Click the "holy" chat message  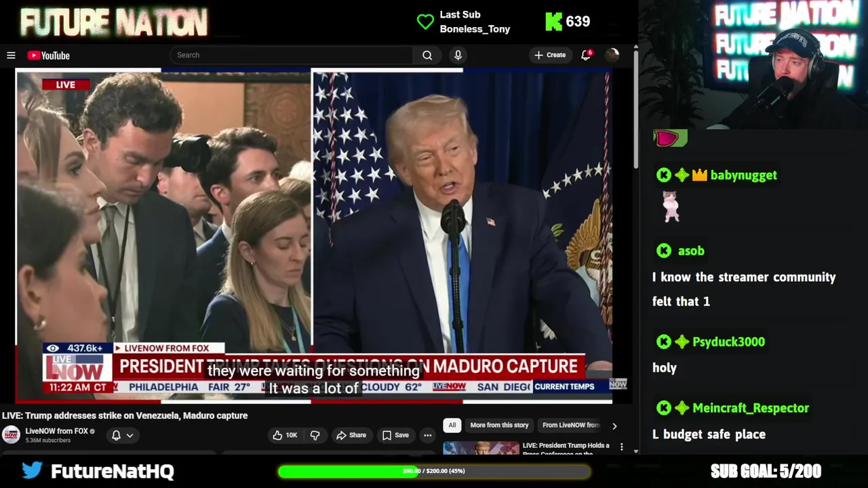(665, 368)
